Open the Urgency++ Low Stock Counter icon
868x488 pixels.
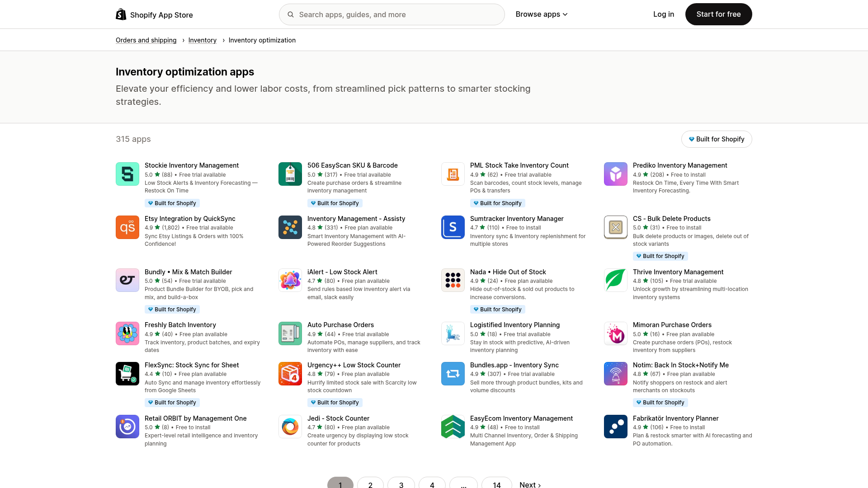290,374
